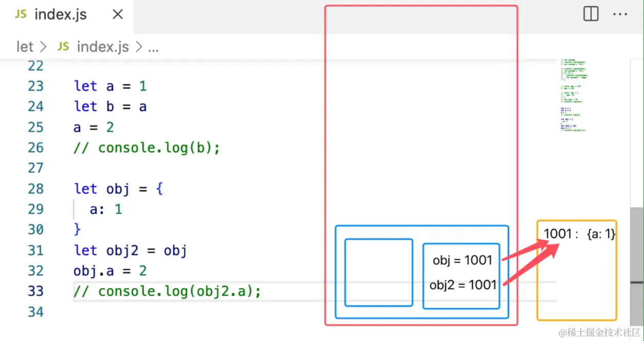Open the more actions ellipsis menu
This screenshot has height=341, width=644.
(620, 14)
